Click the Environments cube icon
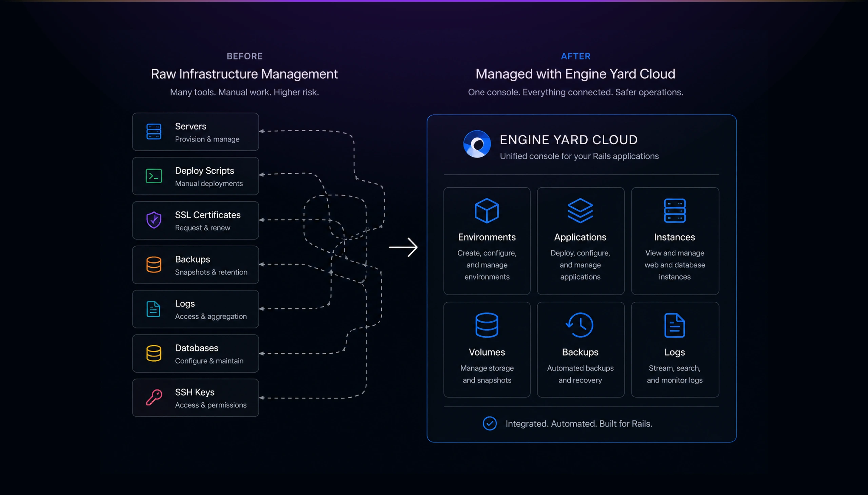 487,210
